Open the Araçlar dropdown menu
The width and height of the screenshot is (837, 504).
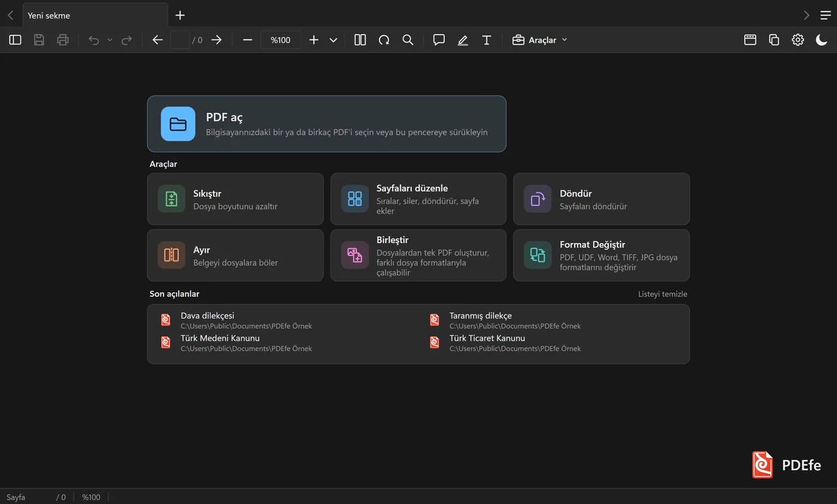point(539,40)
